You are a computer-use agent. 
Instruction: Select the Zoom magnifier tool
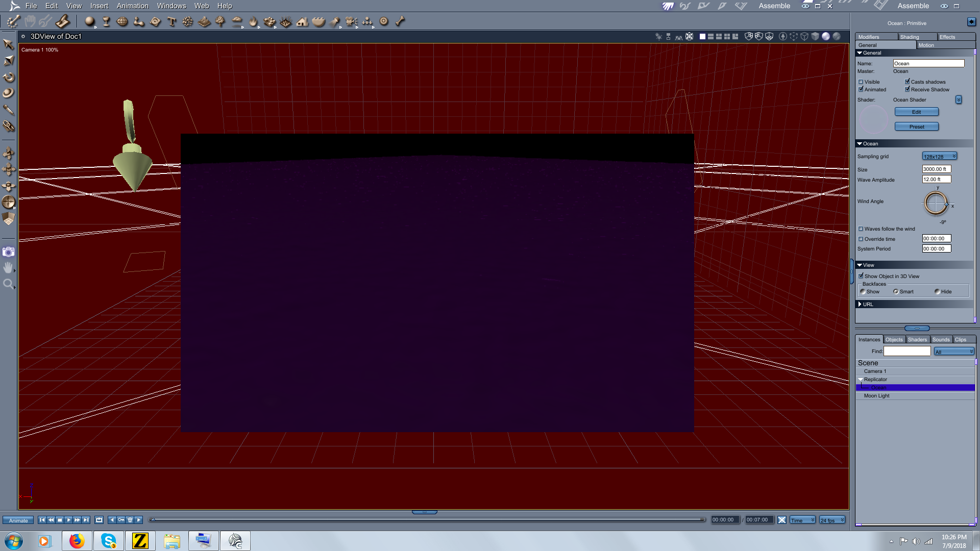[x=9, y=284]
